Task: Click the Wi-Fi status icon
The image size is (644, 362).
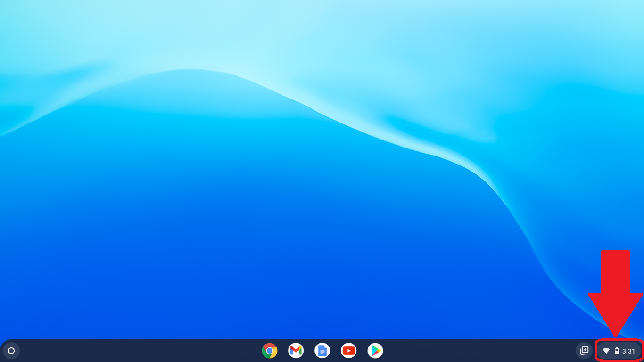Action: (x=606, y=351)
